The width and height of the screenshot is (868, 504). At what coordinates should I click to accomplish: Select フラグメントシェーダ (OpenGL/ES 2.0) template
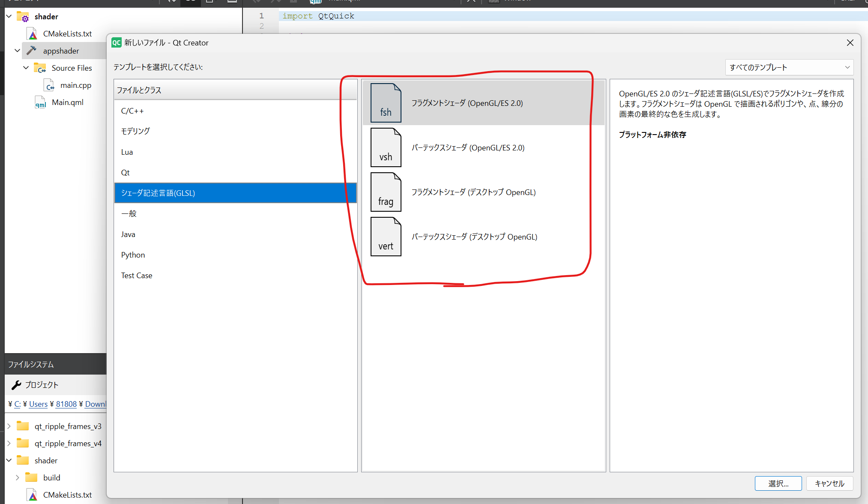[x=484, y=103]
